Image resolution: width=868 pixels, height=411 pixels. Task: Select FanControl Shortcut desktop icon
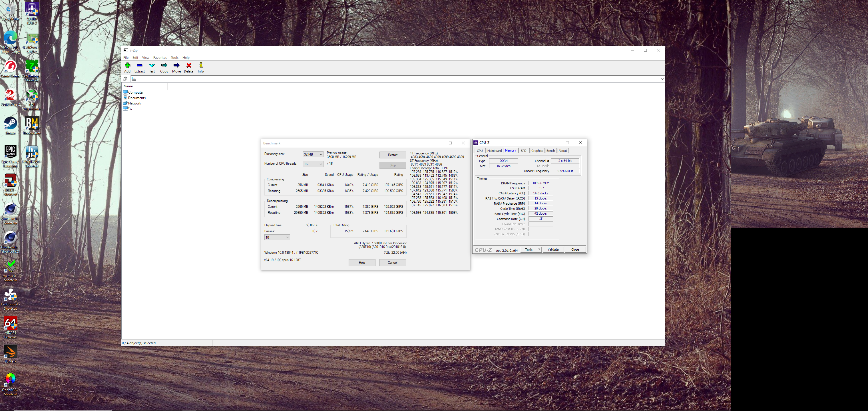(x=11, y=299)
